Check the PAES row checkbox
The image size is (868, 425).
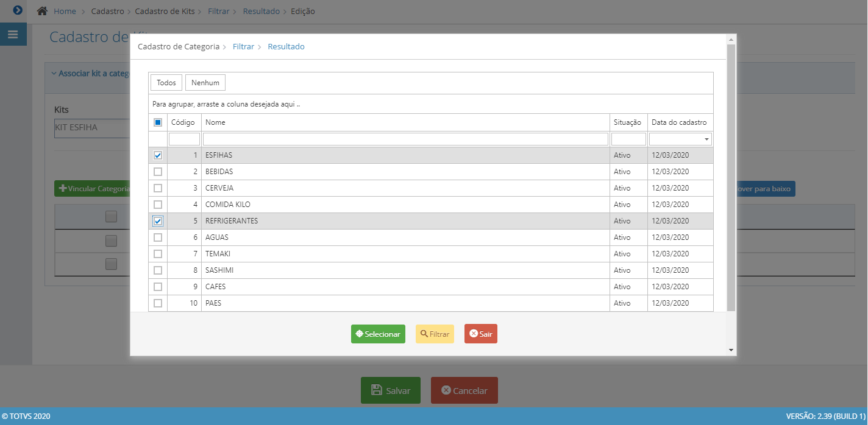158,303
